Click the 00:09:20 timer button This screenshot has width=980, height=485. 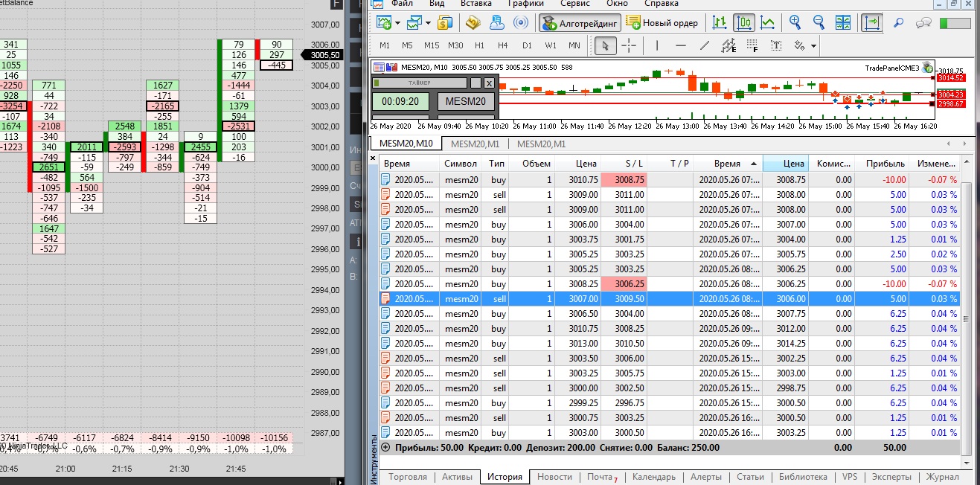(x=400, y=102)
